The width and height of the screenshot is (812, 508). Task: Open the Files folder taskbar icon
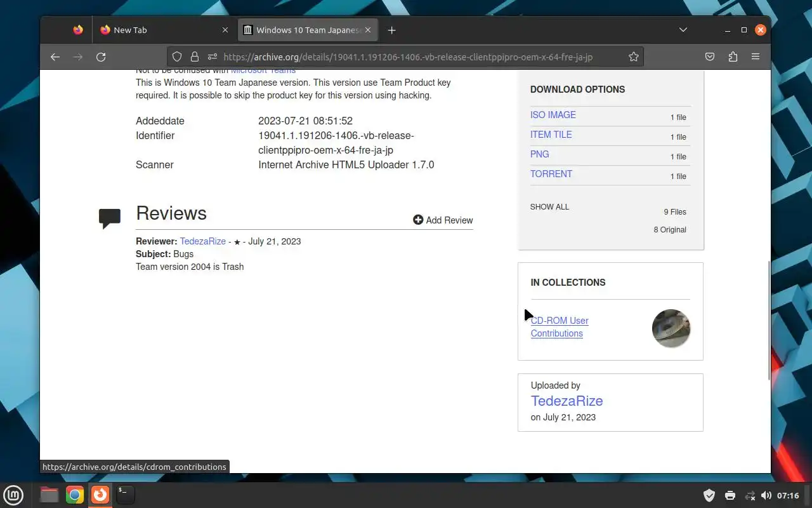(49, 495)
